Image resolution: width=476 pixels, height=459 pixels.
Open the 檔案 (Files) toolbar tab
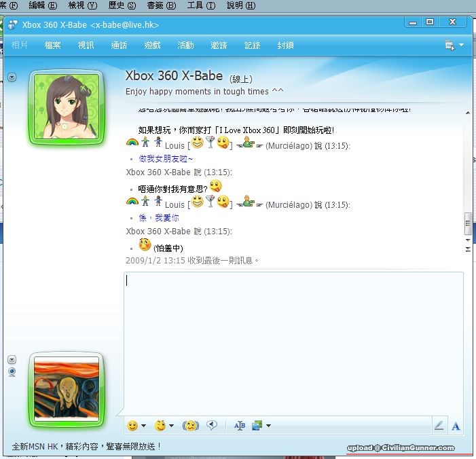tap(52, 45)
